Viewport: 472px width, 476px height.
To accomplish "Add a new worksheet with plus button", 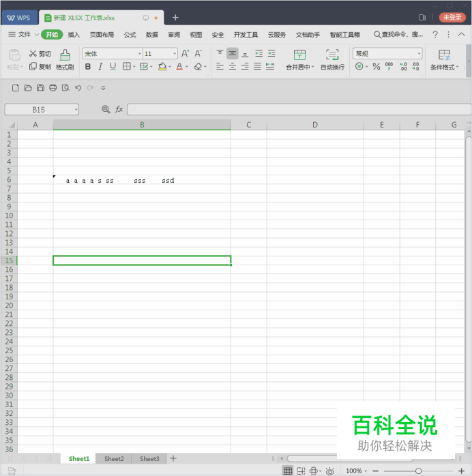I will 173,458.
